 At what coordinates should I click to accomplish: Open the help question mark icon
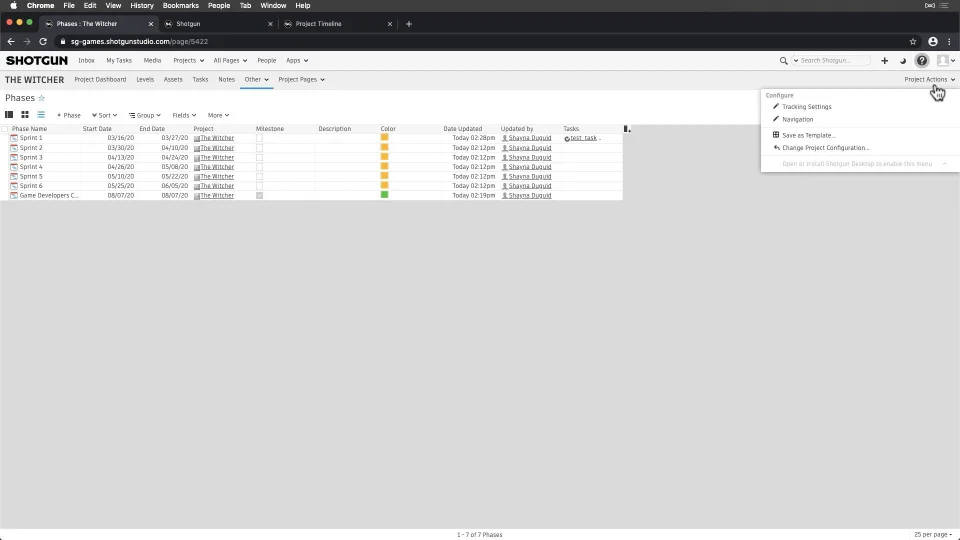(x=921, y=61)
